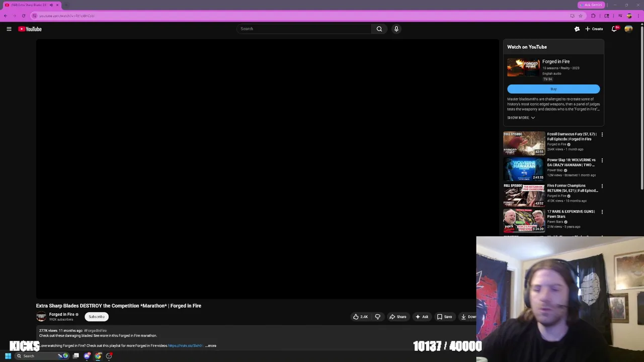Click the sparkle icon left of Create

click(x=577, y=29)
